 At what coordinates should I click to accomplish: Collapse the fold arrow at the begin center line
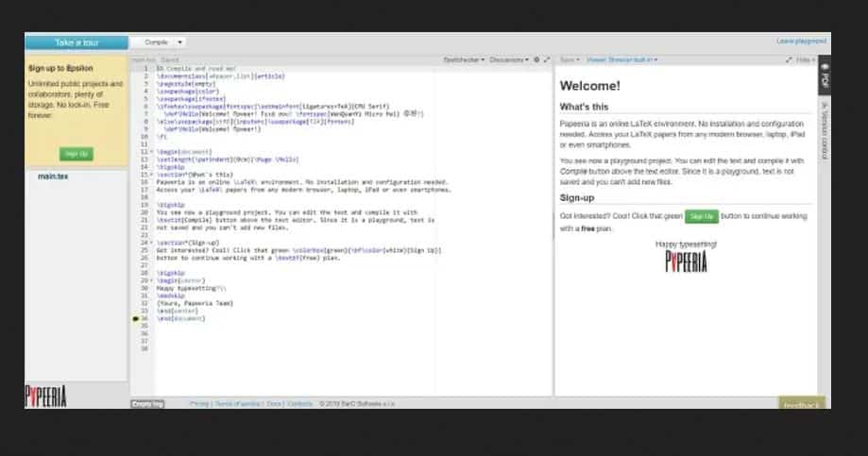tap(152, 280)
